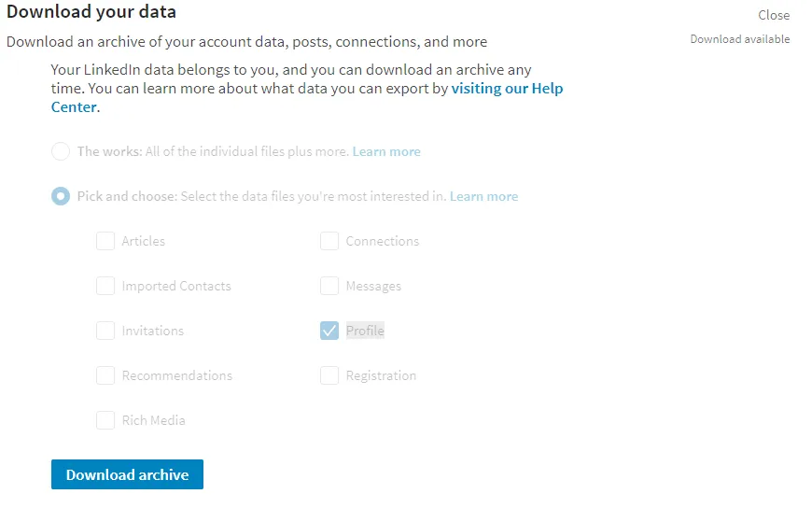
Task: Check the Messages checkbox
Action: click(x=329, y=286)
